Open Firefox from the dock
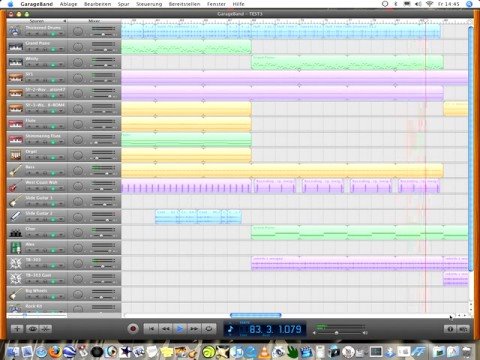 tap(55, 352)
